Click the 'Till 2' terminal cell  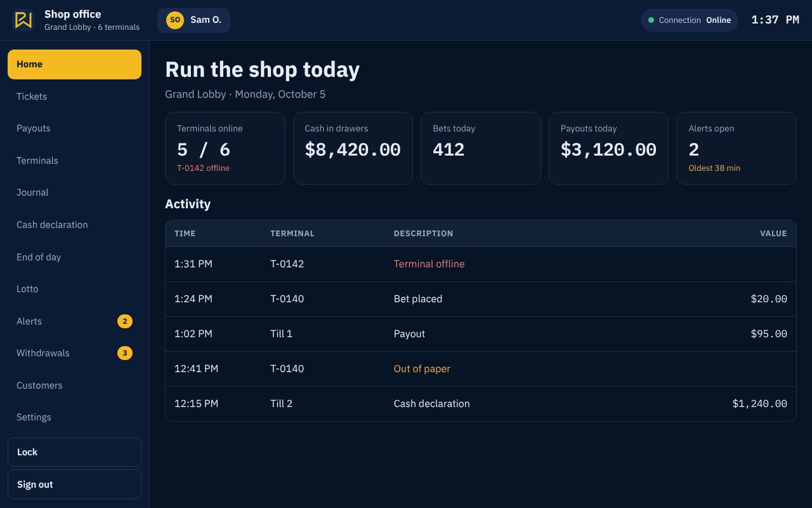(281, 404)
